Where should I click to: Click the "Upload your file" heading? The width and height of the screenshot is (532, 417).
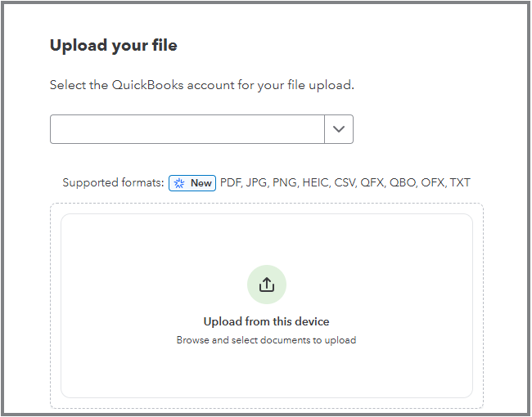click(114, 45)
